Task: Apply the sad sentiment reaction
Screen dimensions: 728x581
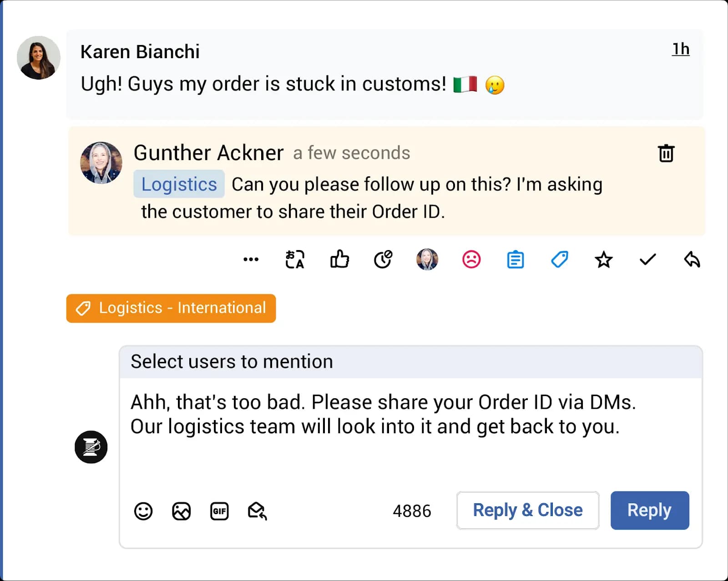Action: tap(472, 259)
